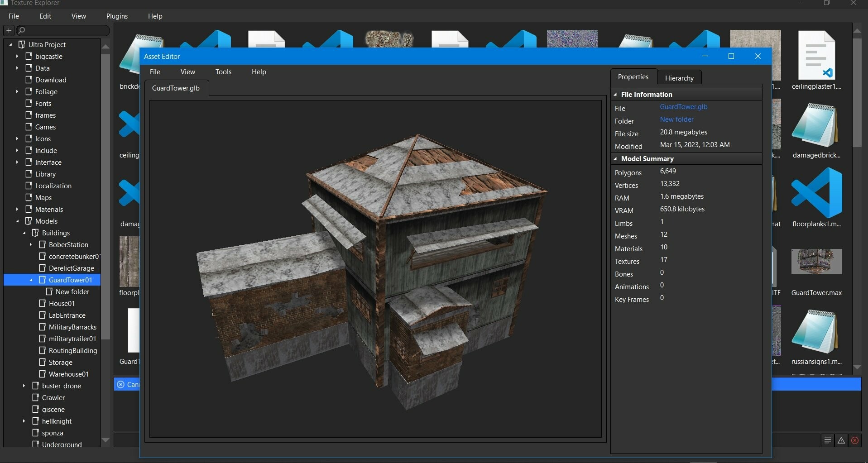Click the damagedbrick notepad file icon
Screen dimensions: 868x463
tap(816, 125)
